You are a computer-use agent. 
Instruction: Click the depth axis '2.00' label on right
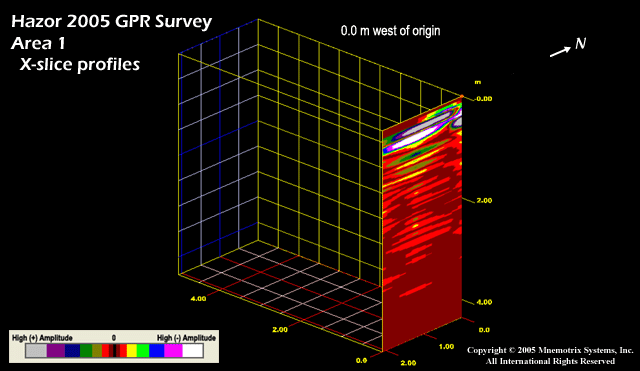coord(484,200)
